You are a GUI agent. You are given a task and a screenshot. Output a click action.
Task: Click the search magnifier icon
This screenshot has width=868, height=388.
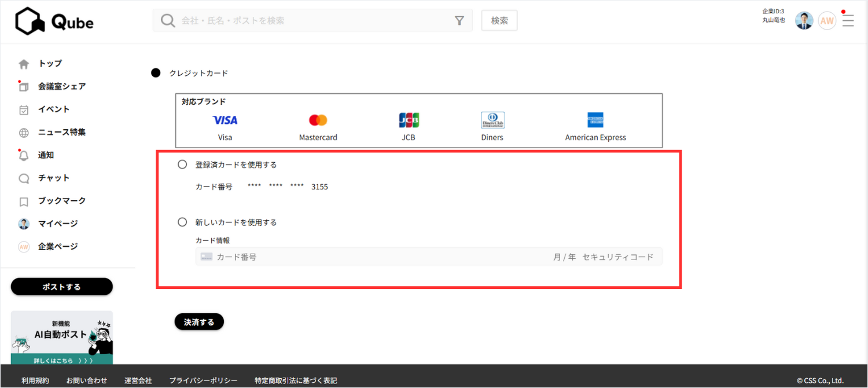(x=168, y=20)
